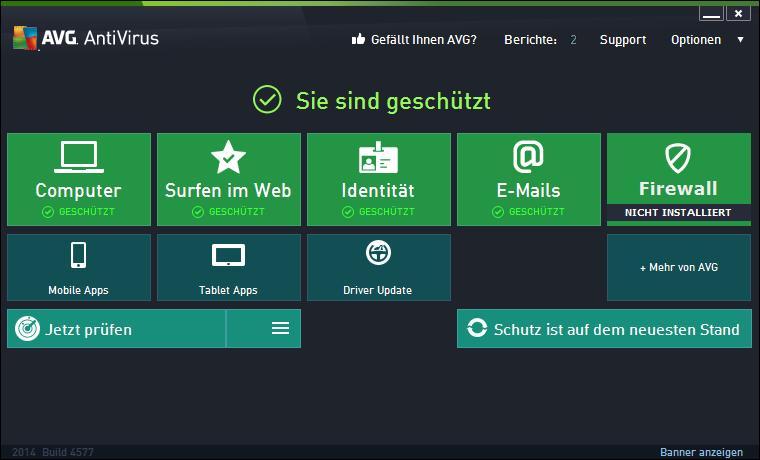
Task: Click the tablet icon for Tablet Apps
Action: coord(228,255)
